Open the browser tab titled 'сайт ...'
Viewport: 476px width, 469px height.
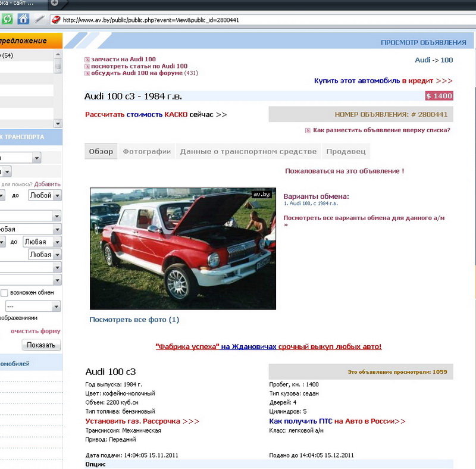coord(23,3)
